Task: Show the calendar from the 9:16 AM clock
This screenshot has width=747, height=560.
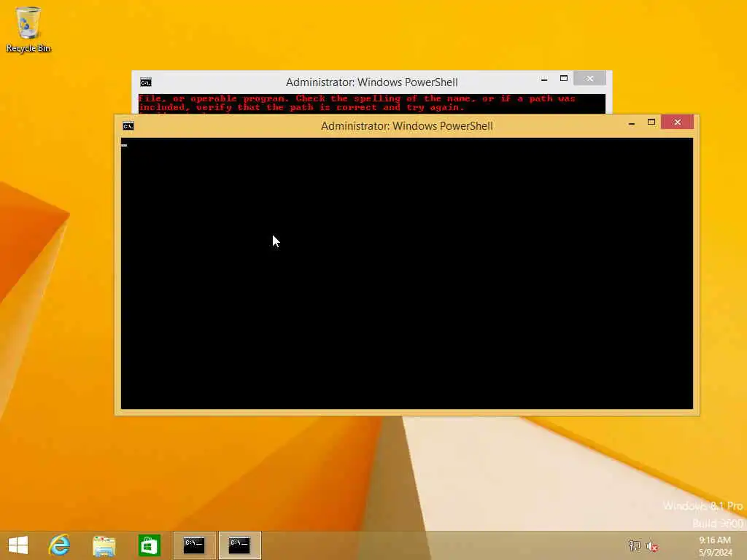Action: (715, 545)
